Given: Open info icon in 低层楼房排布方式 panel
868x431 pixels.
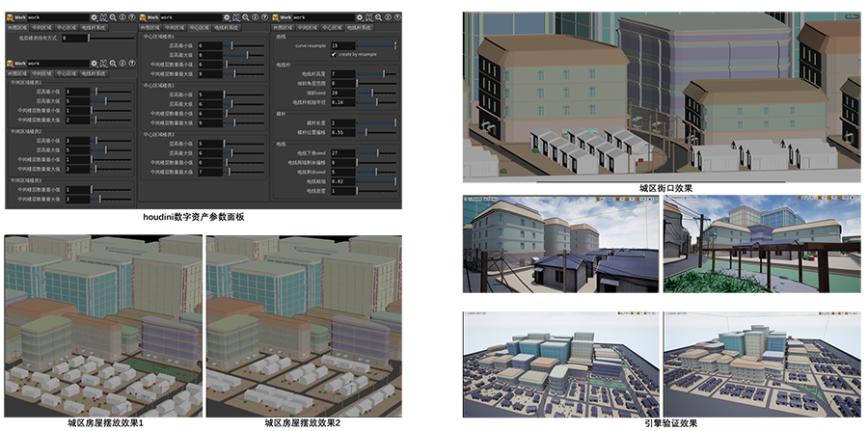Looking at the screenshot, I should pyautogui.click(x=122, y=17).
